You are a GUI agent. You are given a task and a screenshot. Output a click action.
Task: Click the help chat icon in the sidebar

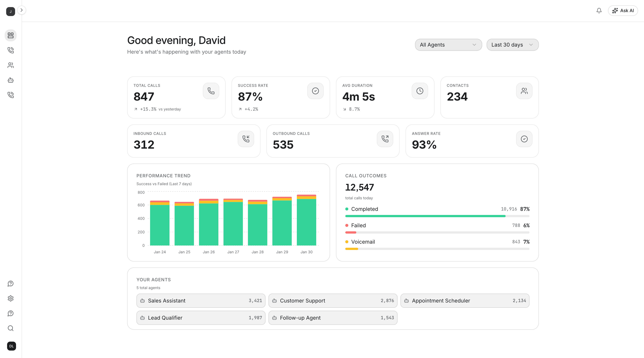[10, 283]
